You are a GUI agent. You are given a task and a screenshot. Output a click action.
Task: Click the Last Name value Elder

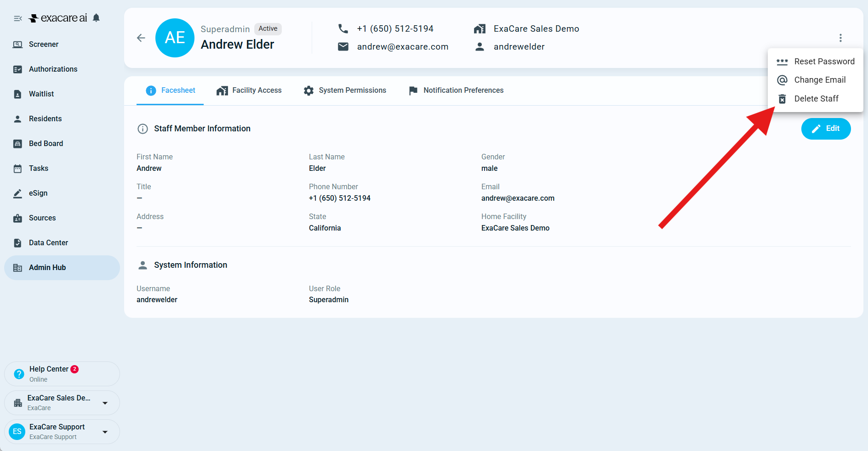(317, 169)
